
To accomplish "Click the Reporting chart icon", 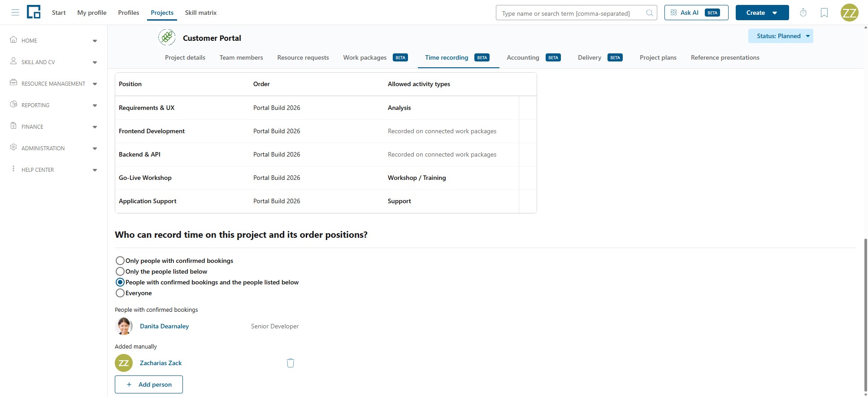I will (x=13, y=104).
